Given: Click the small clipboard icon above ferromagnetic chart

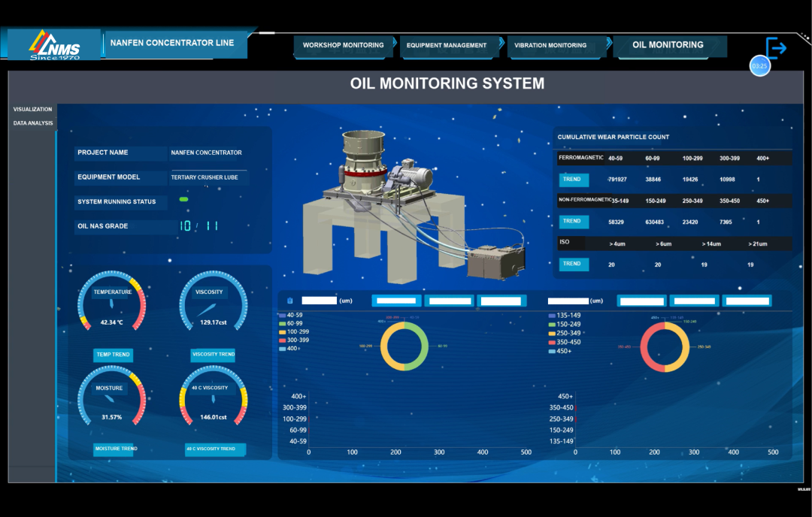Looking at the screenshot, I should [x=290, y=301].
